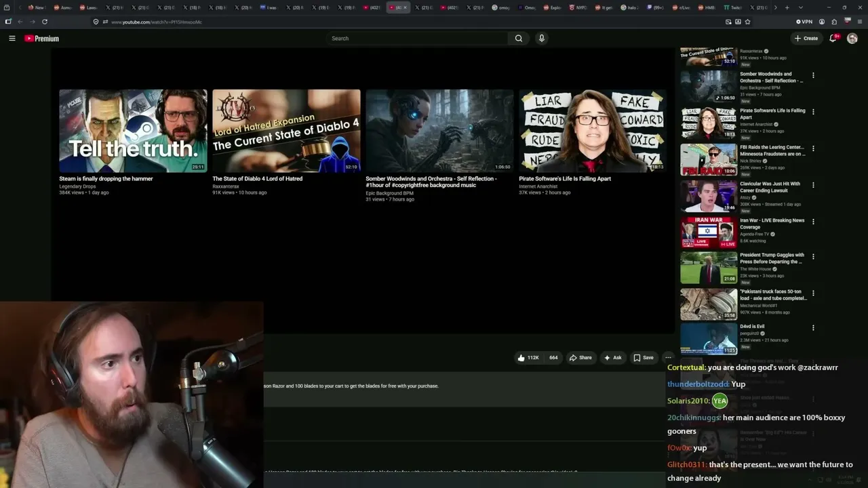Reload the page in the browser

(x=45, y=22)
